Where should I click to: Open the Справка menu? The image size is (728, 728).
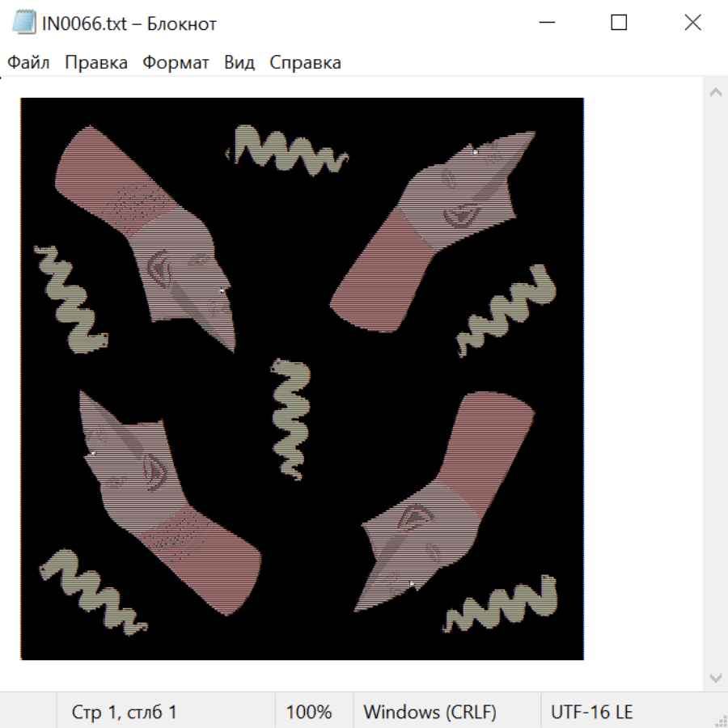305,63
